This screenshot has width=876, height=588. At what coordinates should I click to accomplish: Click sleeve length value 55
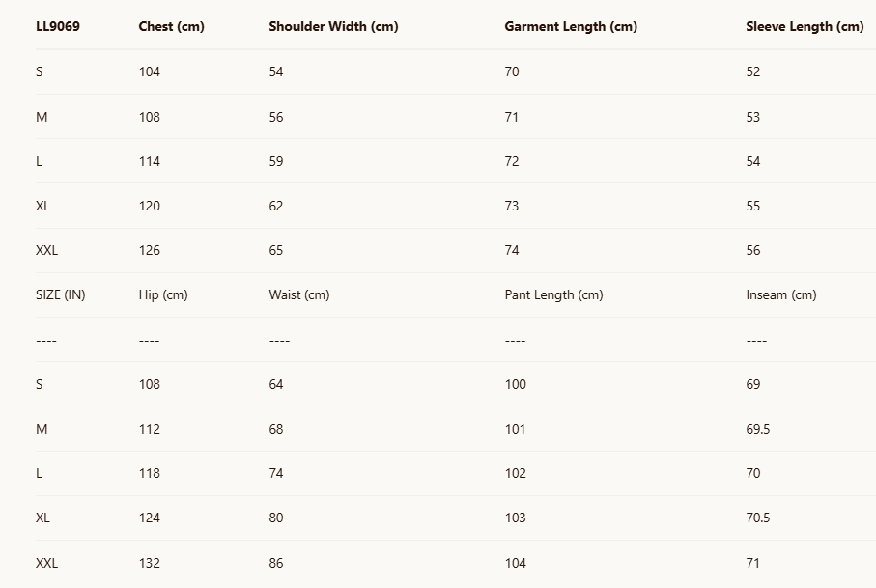coord(753,206)
